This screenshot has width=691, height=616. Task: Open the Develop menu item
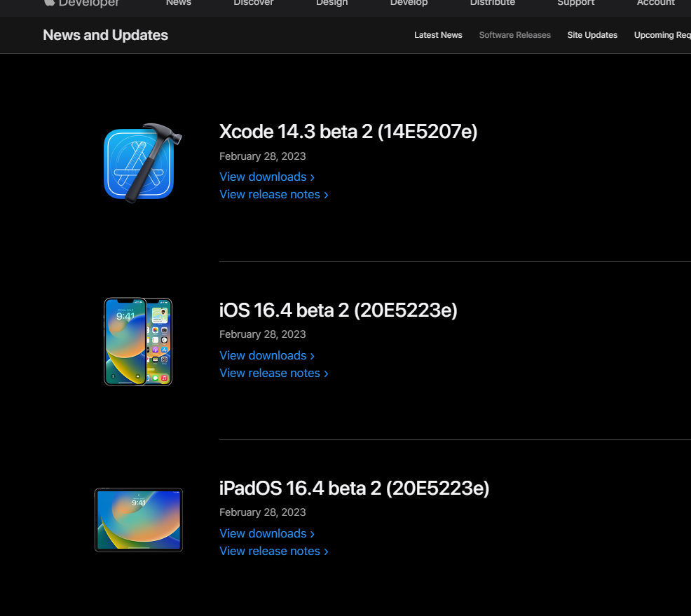[409, 3]
